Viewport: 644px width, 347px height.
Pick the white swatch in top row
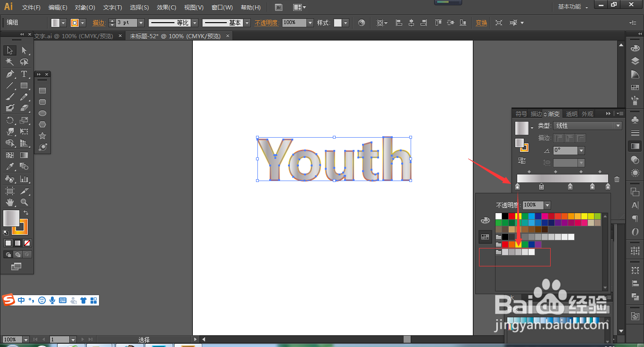[499, 216]
